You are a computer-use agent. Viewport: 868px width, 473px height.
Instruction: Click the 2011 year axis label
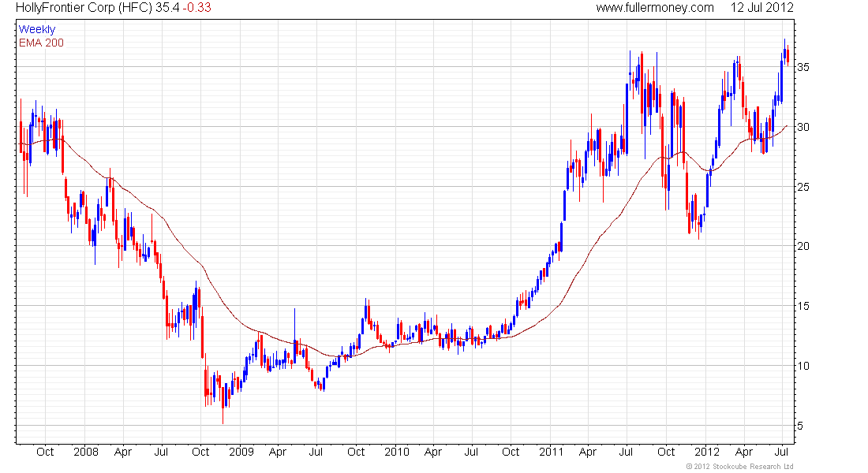point(552,452)
